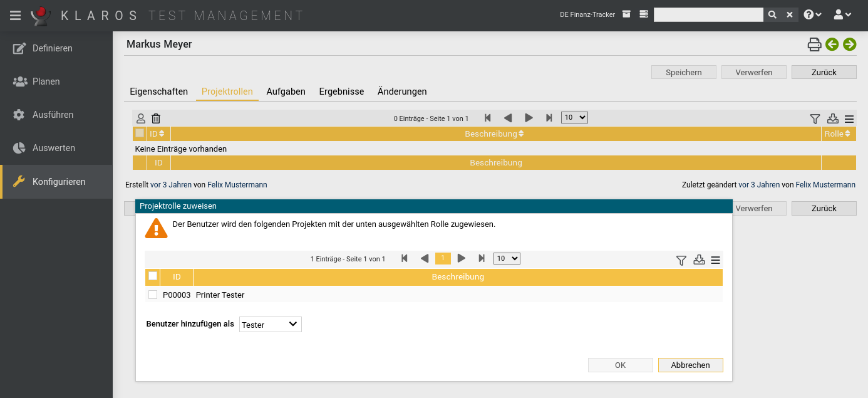The height and width of the screenshot is (398, 868).
Task: Click the search magnifier icon
Action: click(x=772, y=14)
